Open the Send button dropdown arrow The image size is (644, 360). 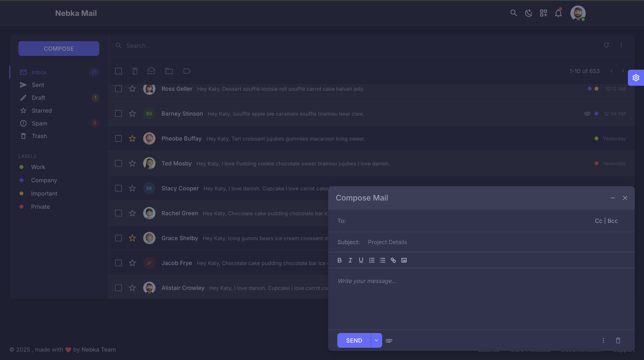[376, 340]
